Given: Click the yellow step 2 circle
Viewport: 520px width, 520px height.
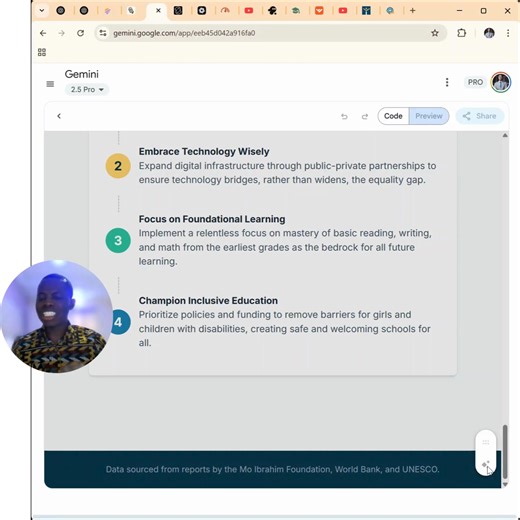Looking at the screenshot, I should (118, 166).
